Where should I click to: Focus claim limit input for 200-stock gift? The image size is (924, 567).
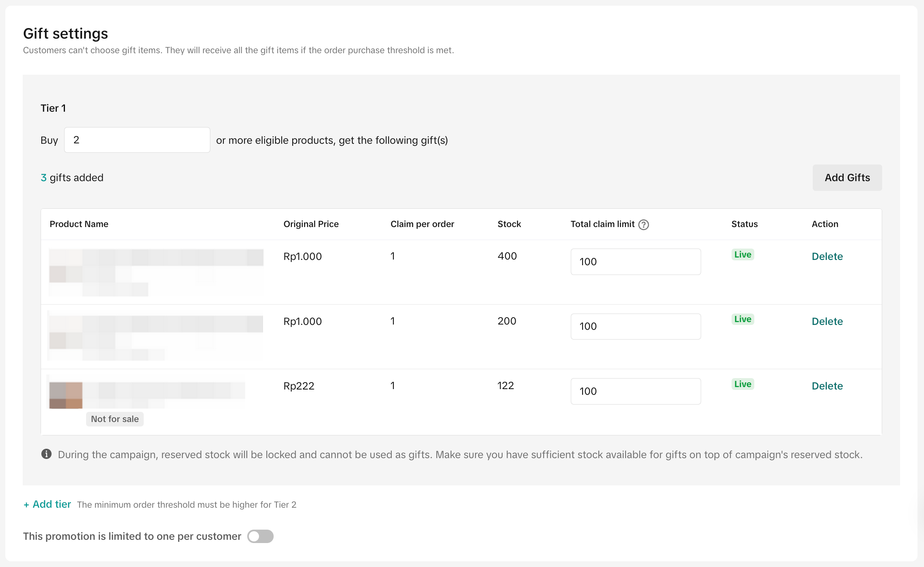pos(635,327)
